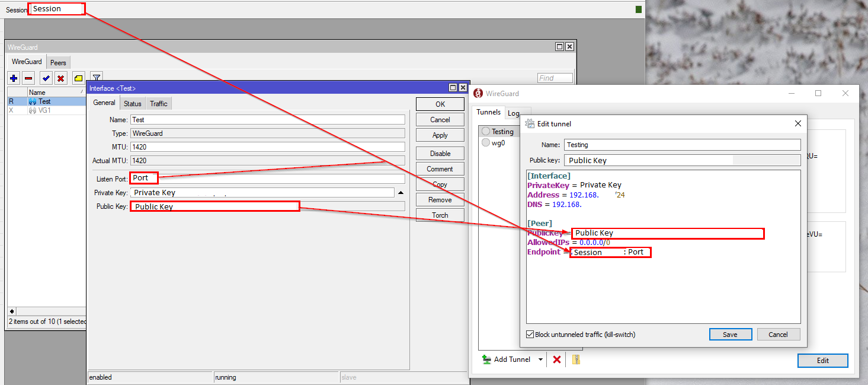The width and height of the screenshot is (868, 385).
Task: Switch to the Peers tab
Action: click(x=58, y=62)
